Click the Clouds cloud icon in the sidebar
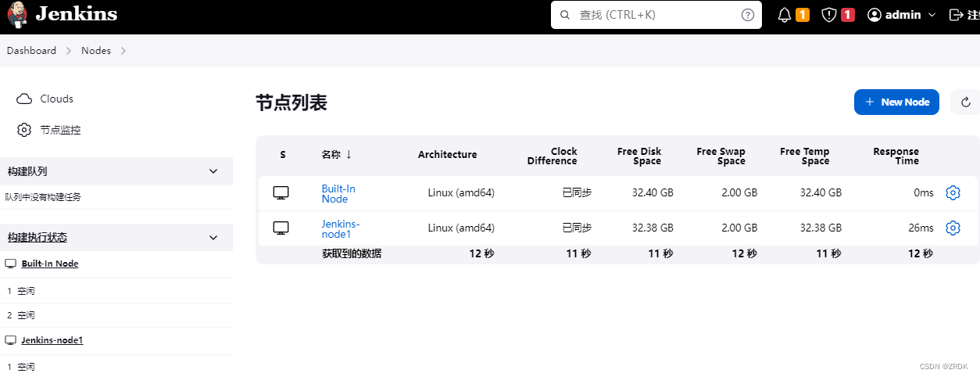The image size is (980, 377). point(24,99)
